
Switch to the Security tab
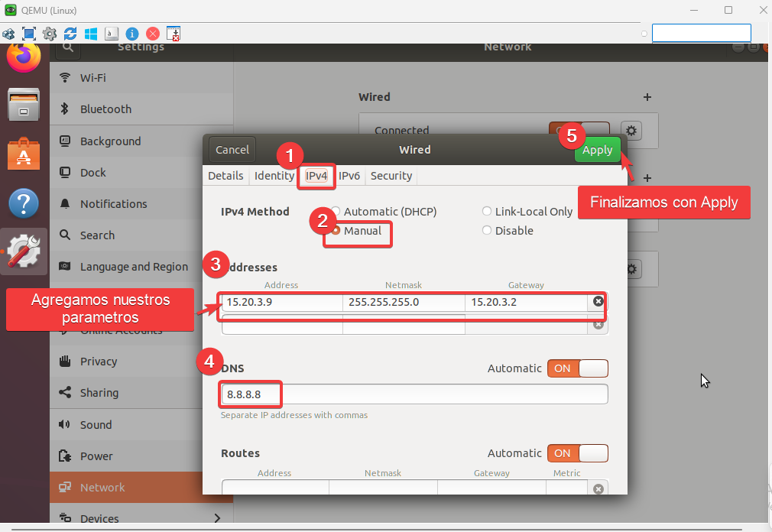(x=391, y=176)
